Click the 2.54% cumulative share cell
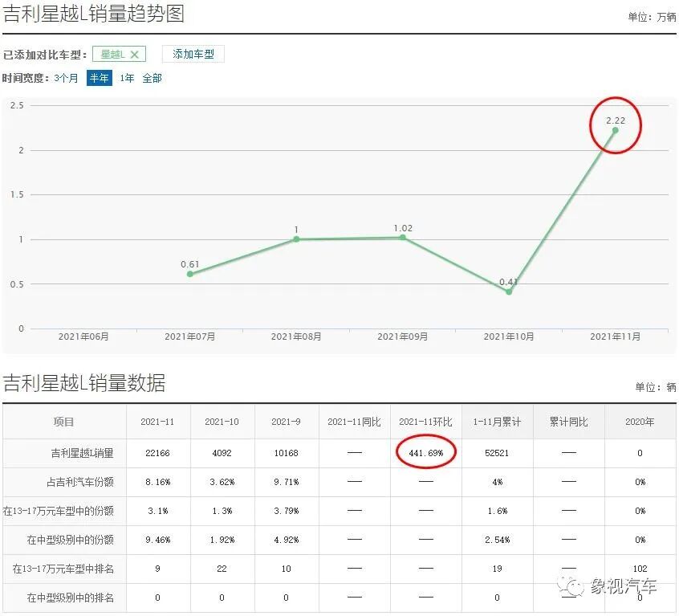The image size is (679, 616). pyautogui.click(x=497, y=541)
